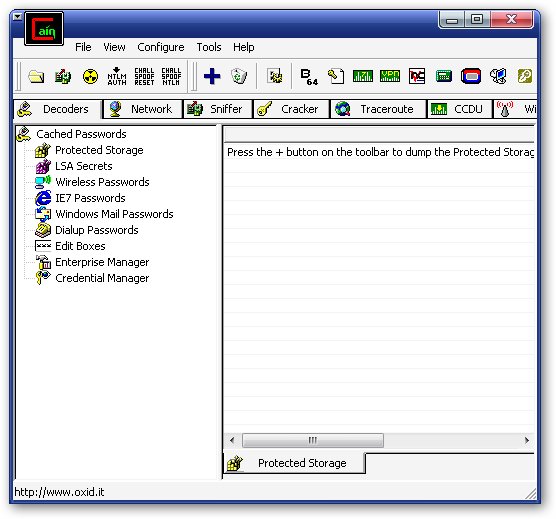556x519 pixels.
Task: Click the green key toolbar icon
Action: 525,76
